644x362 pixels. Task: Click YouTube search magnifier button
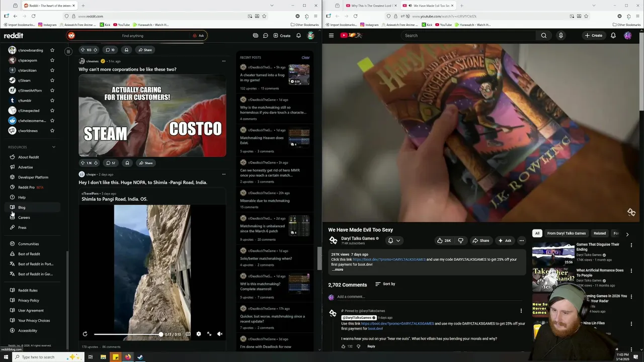coord(544,36)
